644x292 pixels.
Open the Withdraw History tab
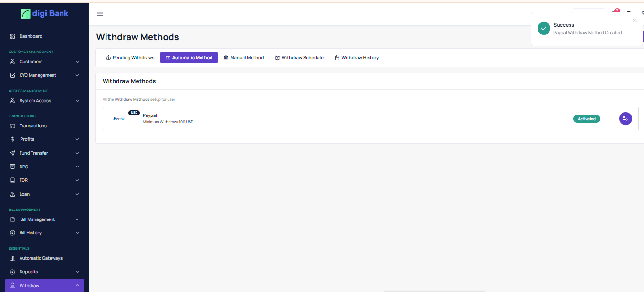click(x=357, y=58)
